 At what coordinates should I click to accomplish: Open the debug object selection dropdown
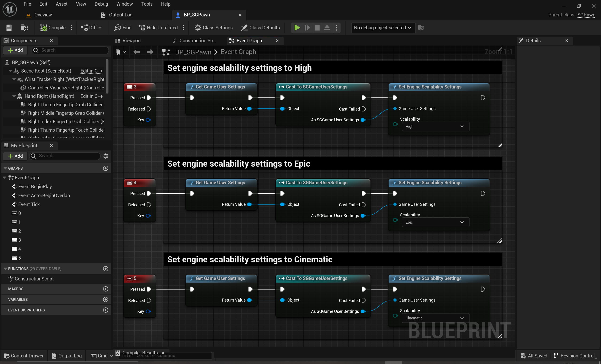point(382,27)
